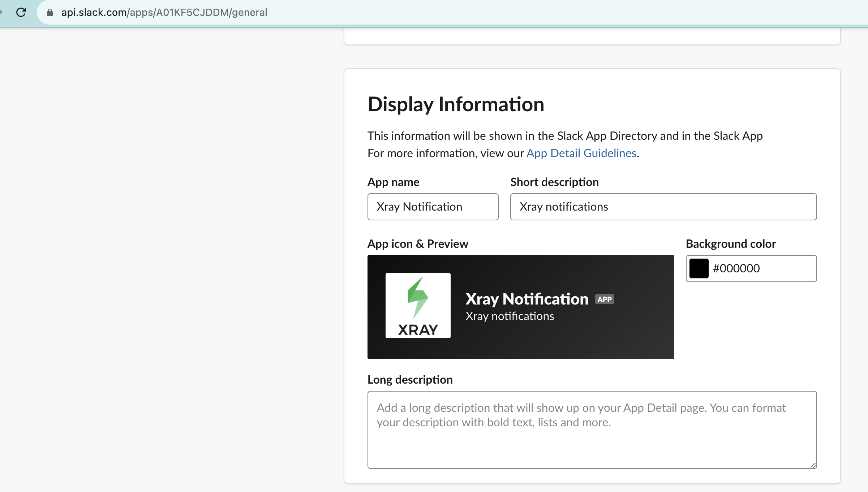Click the Display Information heading
Viewport: 868px width, 492px height.
(x=456, y=104)
